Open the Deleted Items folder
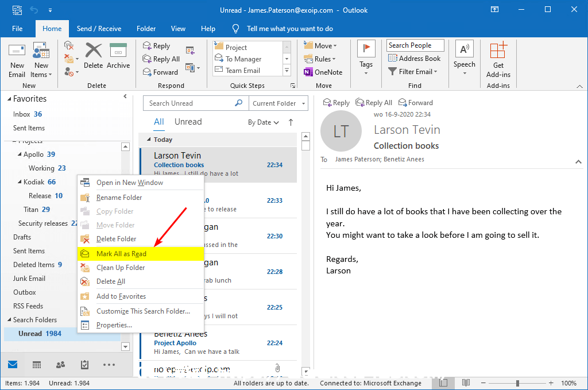This screenshot has width=588, height=390. click(37, 264)
